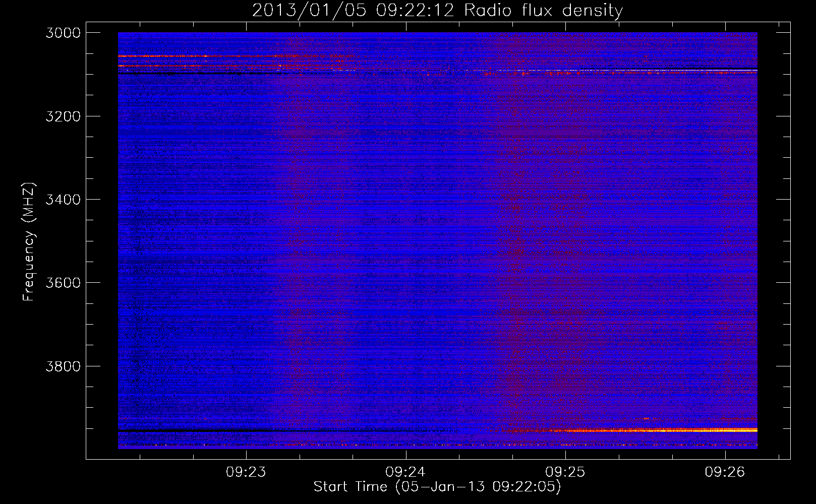Click the 'Frequency (MHZ)' axis label
Viewport: 816px width, 504px height.
29,242
